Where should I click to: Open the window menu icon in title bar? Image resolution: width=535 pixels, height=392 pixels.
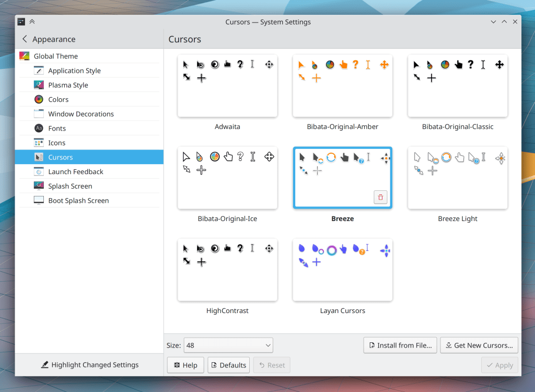pos(21,22)
